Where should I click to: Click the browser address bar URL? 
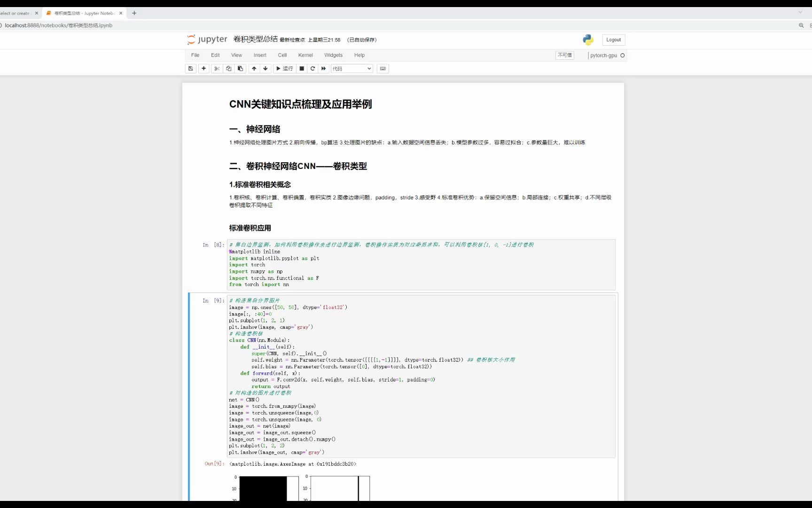[x=59, y=25]
